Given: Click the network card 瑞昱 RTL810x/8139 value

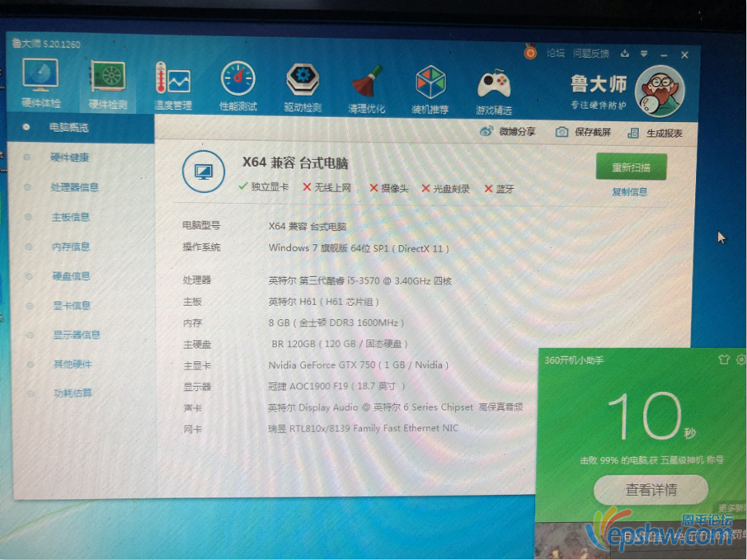Looking at the screenshot, I should point(363,428).
